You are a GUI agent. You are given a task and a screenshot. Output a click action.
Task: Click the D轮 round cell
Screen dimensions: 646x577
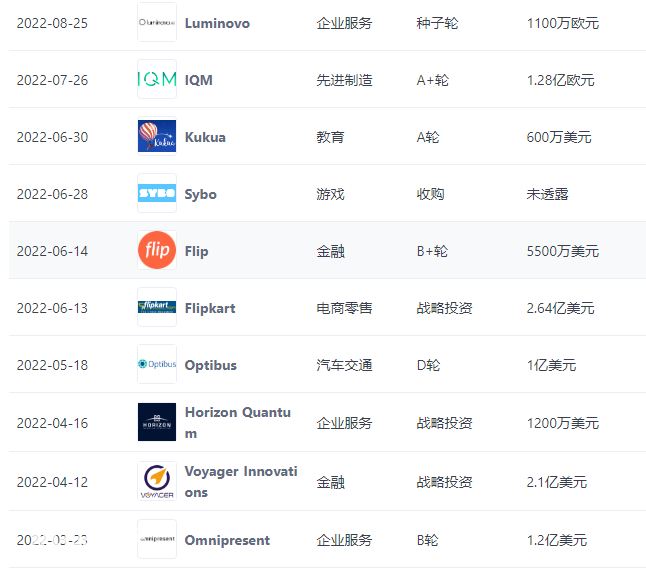(x=428, y=365)
